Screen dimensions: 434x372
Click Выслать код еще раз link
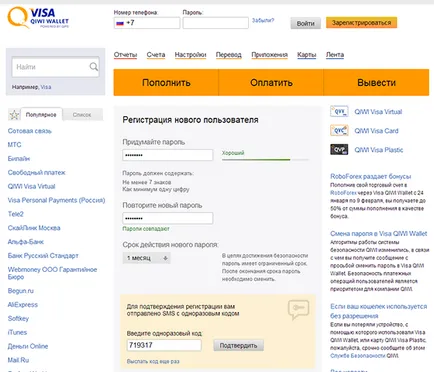tap(153, 361)
